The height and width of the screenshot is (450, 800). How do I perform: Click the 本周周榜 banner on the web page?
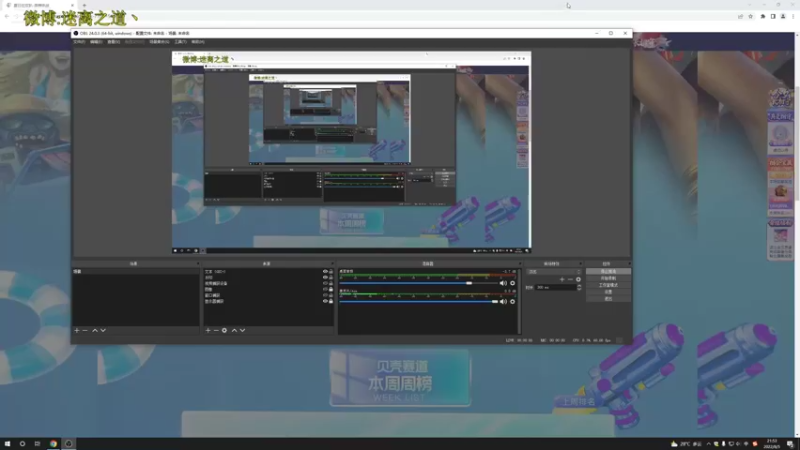tap(400, 378)
